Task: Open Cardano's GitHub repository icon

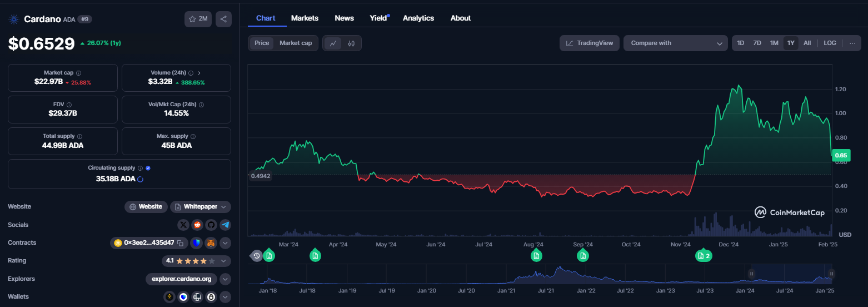Action: (x=211, y=225)
